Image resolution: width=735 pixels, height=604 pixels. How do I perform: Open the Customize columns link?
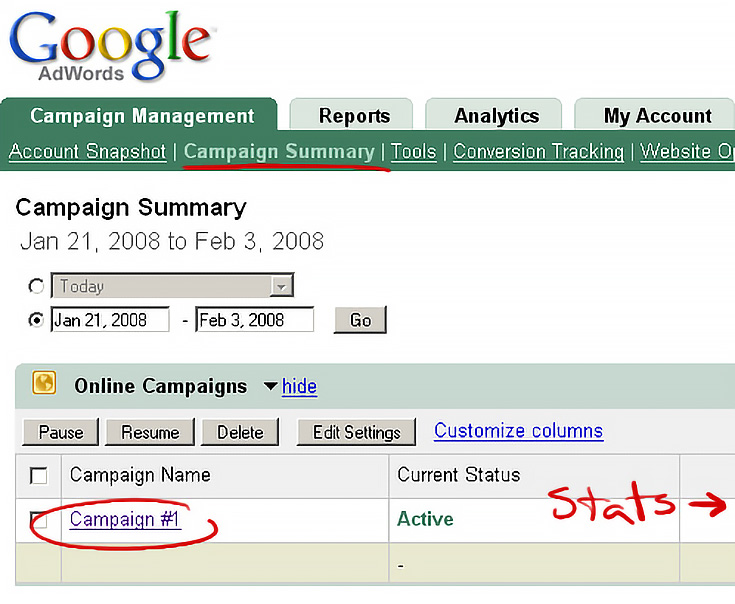click(518, 430)
